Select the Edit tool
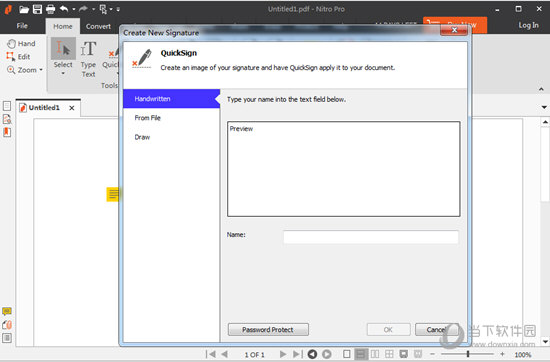The image size is (550, 362). click(18, 56)
